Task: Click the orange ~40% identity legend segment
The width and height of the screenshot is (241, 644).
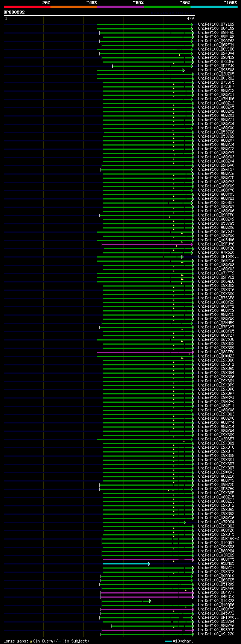Action: click(x=73, y=7)
